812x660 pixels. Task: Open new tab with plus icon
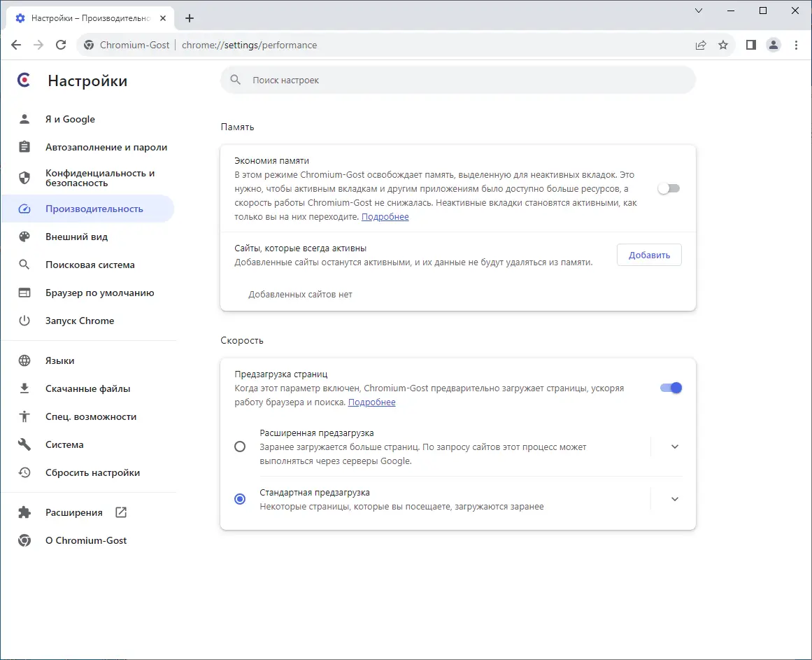[x=190, y=18]
